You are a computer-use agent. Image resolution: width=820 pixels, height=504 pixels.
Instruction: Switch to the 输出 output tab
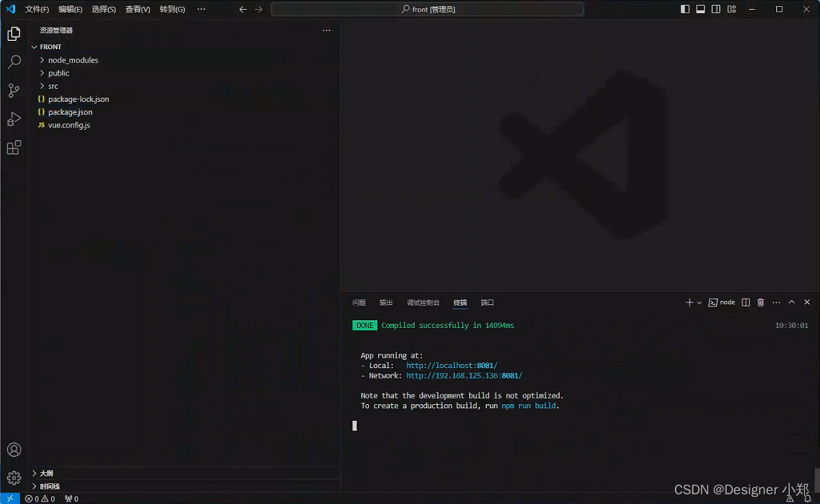point(386,303)
